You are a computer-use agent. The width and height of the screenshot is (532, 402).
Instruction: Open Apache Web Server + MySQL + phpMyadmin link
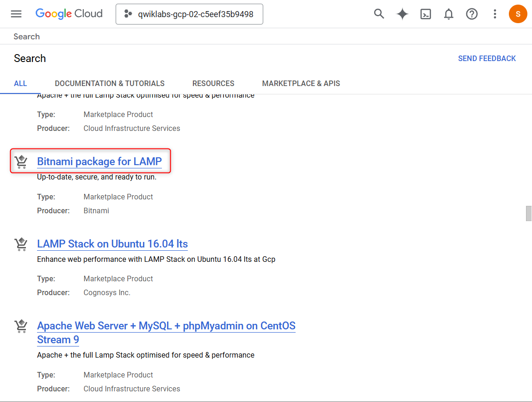[x=166, y=333]
